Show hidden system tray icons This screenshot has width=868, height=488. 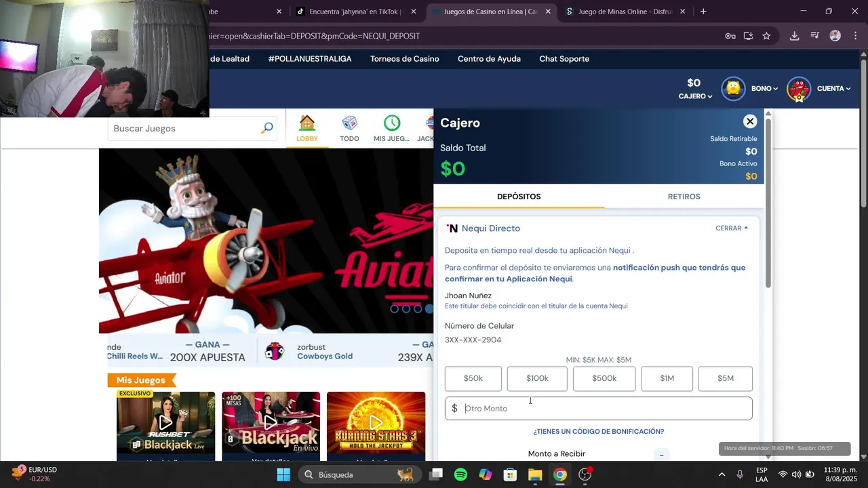pos(722,474)
